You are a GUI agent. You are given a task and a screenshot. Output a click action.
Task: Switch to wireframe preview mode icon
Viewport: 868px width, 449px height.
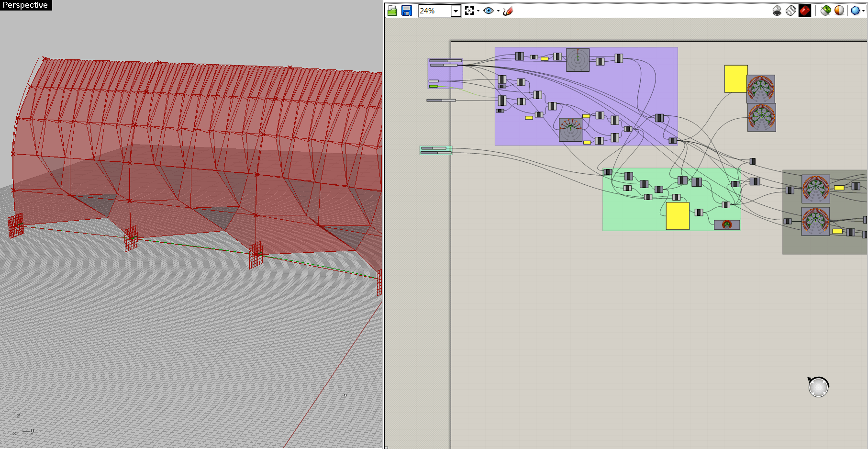point(791,11)
